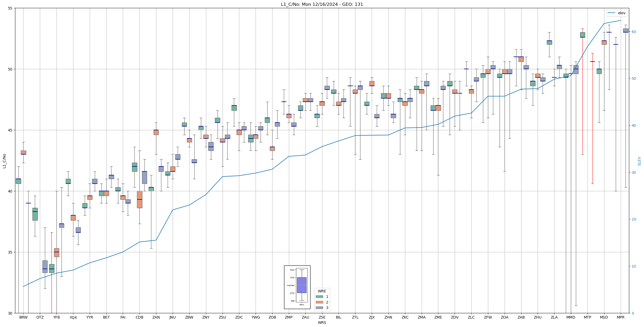Click the MPR station tick label

tap(621, 317)
